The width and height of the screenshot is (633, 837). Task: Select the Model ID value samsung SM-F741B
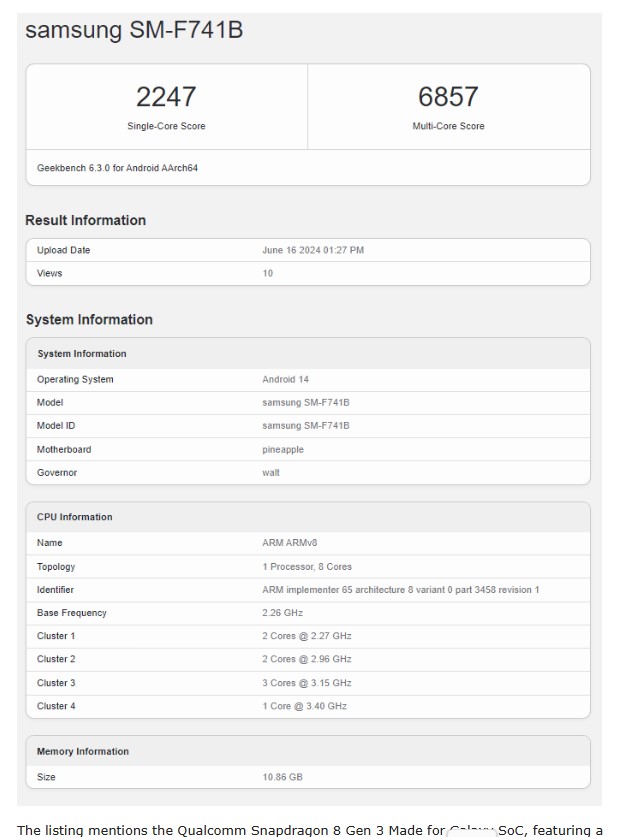(306, 425)
